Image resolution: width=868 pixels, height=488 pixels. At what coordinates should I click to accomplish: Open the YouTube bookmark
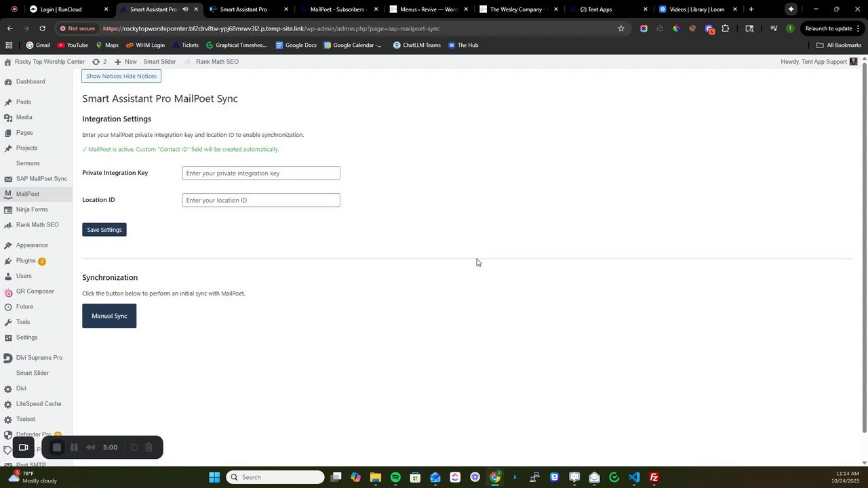[x=73, y=45]
